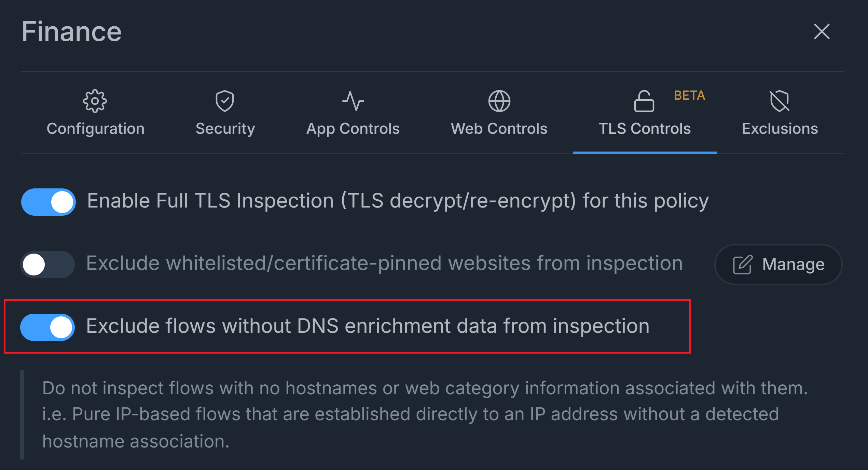Image resolution: width=868 pixels, height=470 pixels.
Task: Click the pencil edit icon in Manage
Action: (x=742, y=265)
